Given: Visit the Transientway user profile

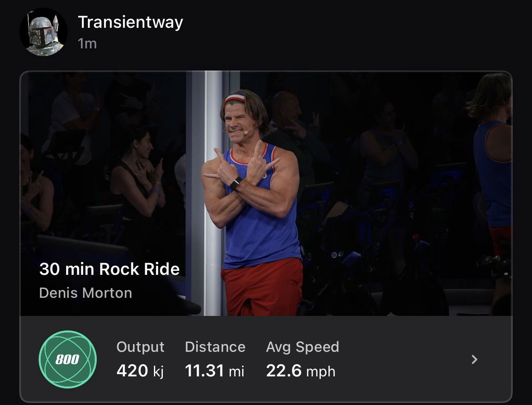Looking at the screenshot, I should click(130, 22).
